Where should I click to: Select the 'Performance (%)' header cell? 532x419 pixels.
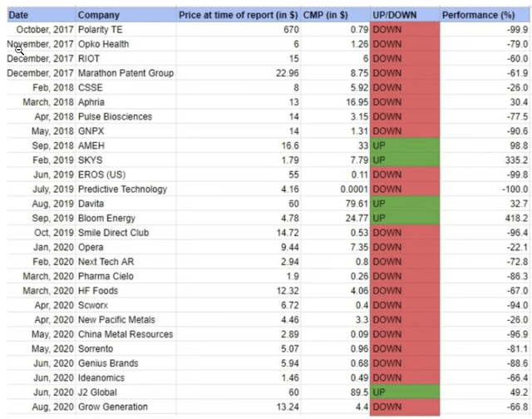(x=485, y=15)
